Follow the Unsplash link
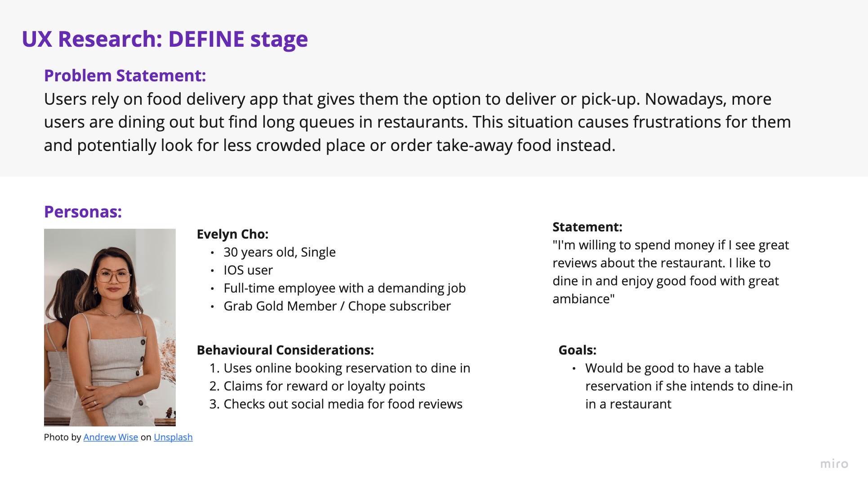Viewport: 868px width, 488px height. coord(173,437)
